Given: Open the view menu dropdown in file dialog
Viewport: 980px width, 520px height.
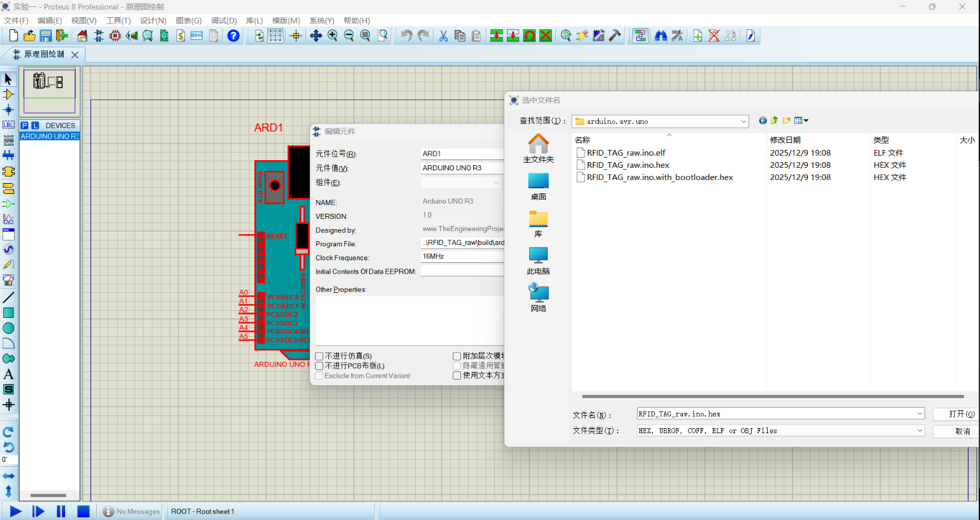Looking at the screenshot, I should click(801, 121).
